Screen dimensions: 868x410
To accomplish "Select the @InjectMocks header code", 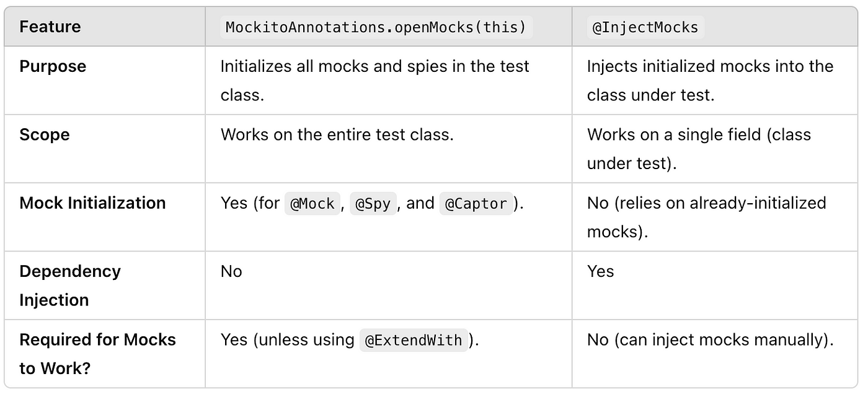I will click(645, 27).
